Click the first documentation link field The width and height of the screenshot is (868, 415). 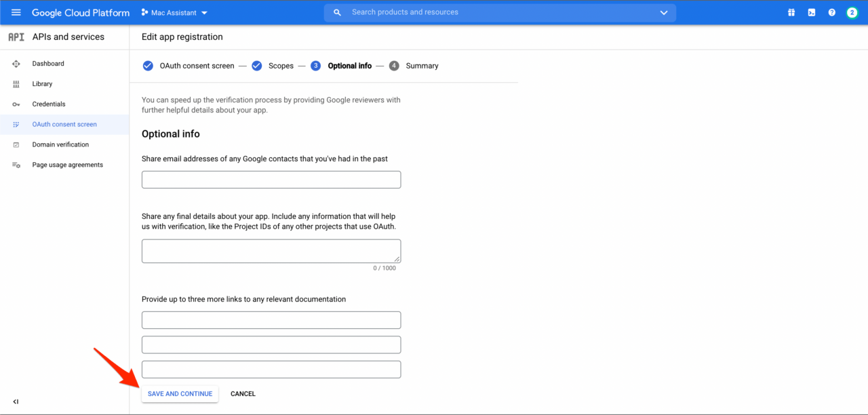click(x=271, y=320)
